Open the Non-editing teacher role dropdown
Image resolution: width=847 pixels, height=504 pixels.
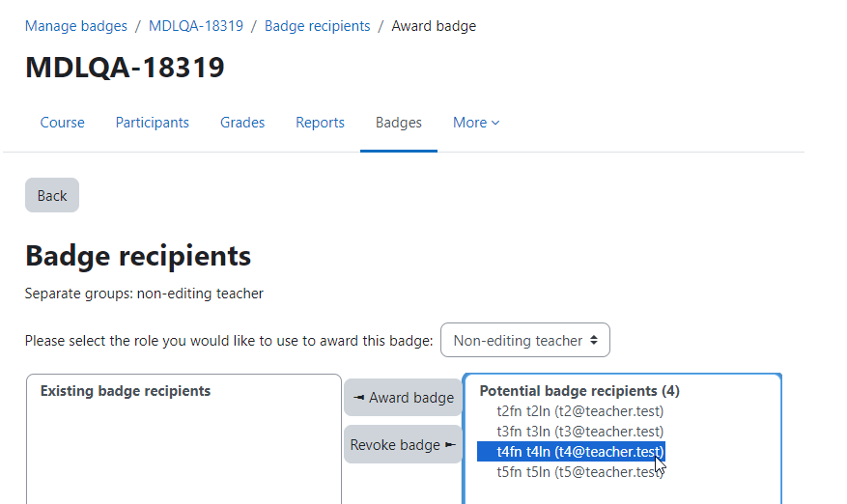click(525, 340)
